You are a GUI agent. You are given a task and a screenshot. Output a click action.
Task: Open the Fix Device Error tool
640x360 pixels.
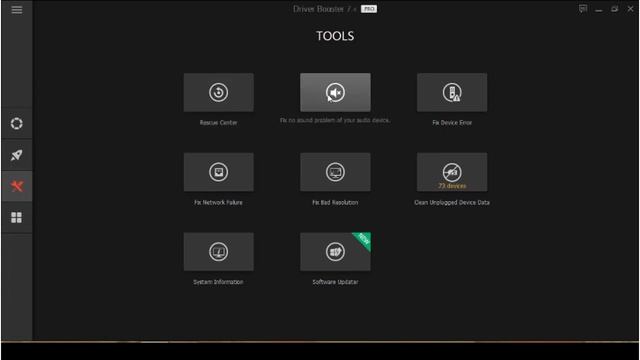[x=452, y=93]
